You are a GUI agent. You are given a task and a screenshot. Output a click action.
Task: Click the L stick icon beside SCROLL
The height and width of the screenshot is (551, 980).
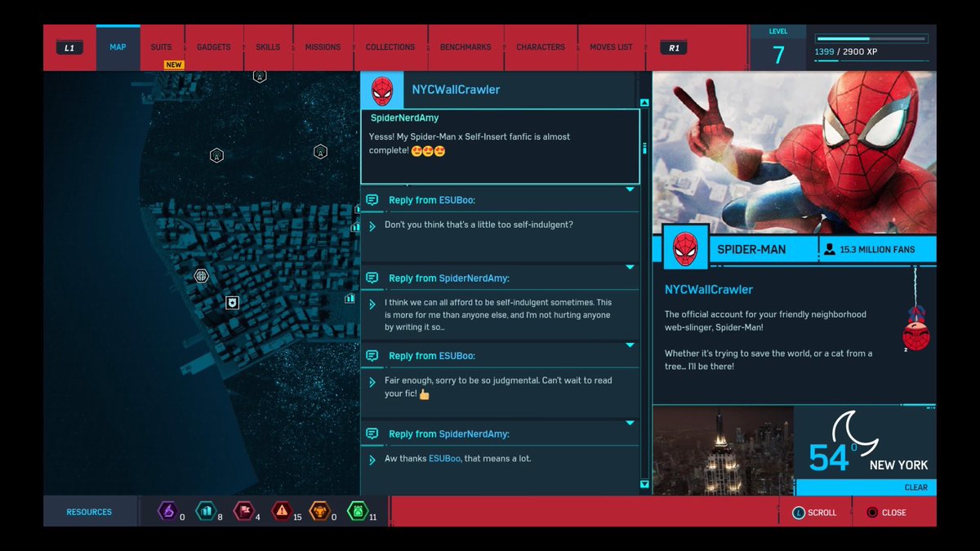point(798,513)
